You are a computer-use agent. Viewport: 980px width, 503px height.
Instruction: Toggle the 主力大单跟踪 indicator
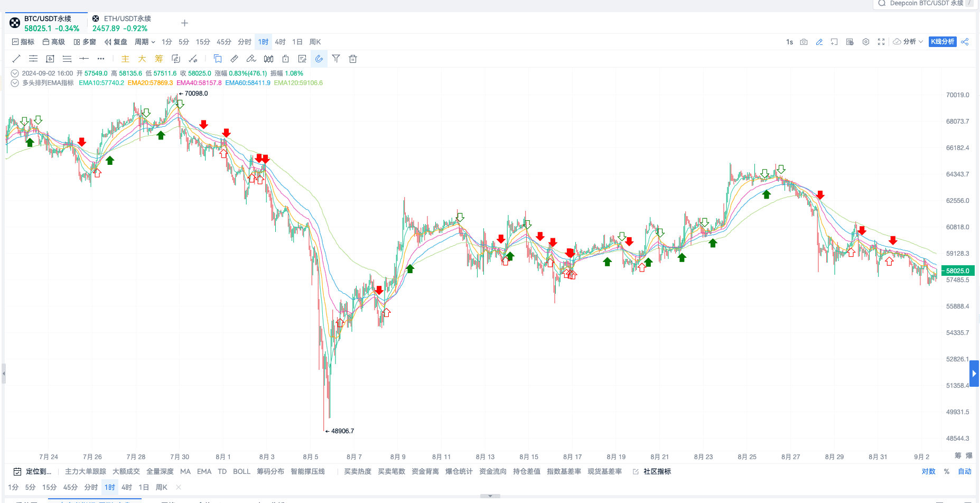tap(86, 471)
